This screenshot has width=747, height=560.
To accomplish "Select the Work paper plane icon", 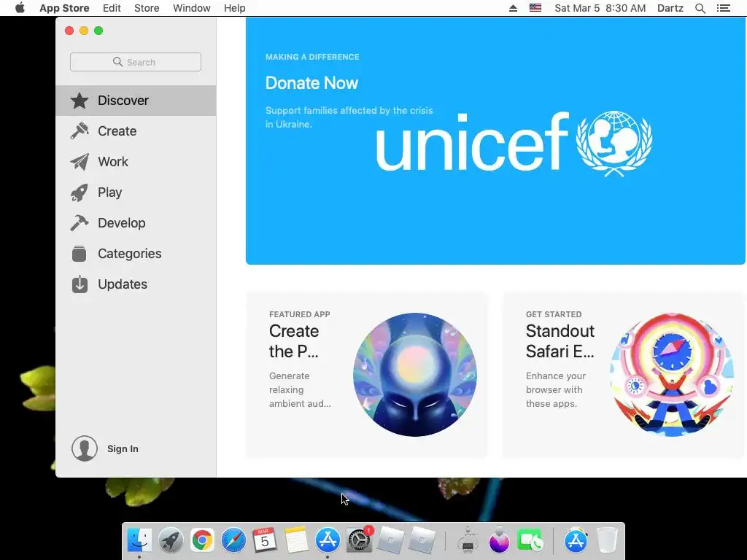I will [x=80, y=161].
